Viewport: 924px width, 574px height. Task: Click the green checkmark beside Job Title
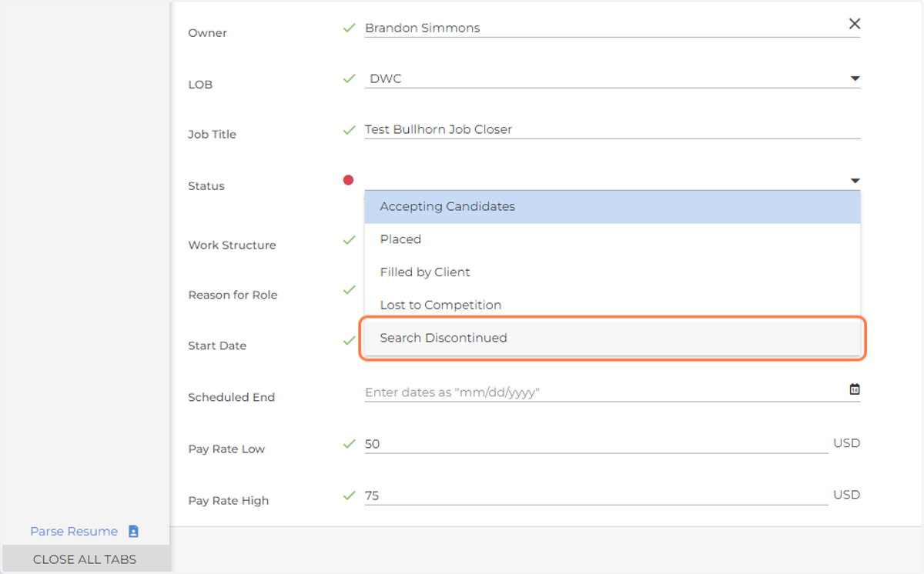(350, 130)
